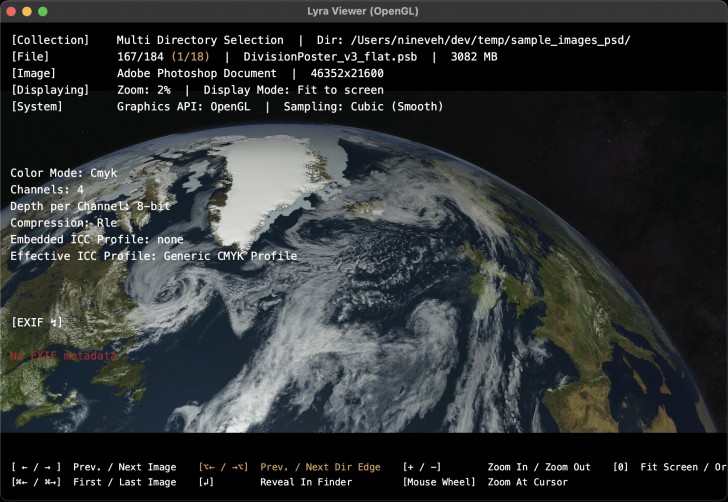
Task: Click the 'Zoom At Cursor' label
Action: [527, 482]
